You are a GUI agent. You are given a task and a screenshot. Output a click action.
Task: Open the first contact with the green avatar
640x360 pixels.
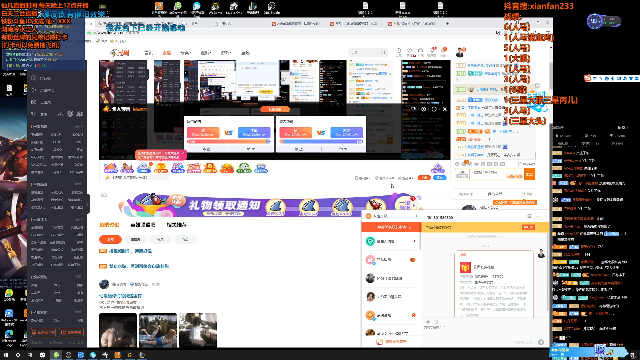click(x=390, y=241)
